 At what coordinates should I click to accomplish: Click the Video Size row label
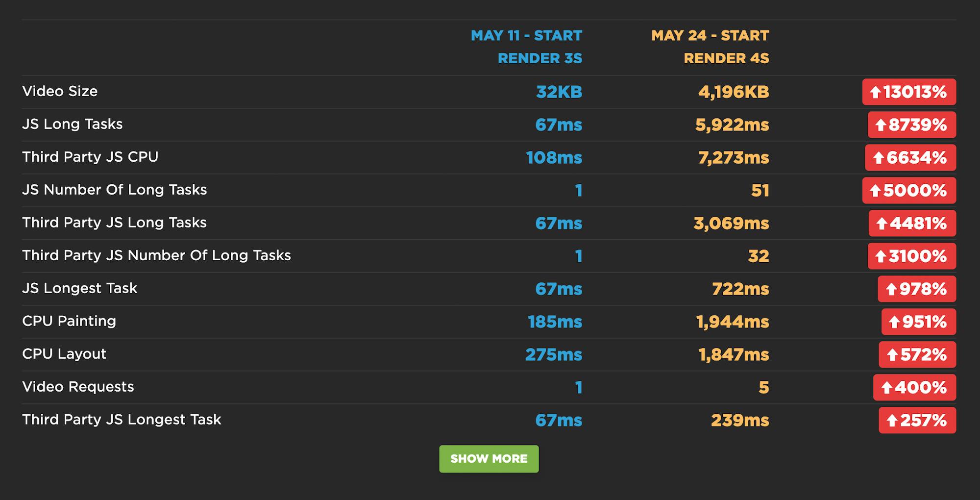tap(60, 91)
